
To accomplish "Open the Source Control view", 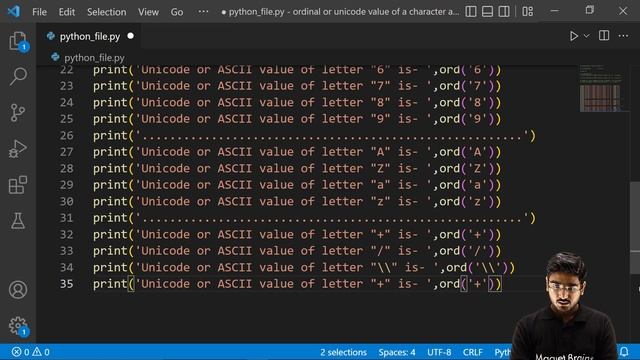I will pos(18,113).
